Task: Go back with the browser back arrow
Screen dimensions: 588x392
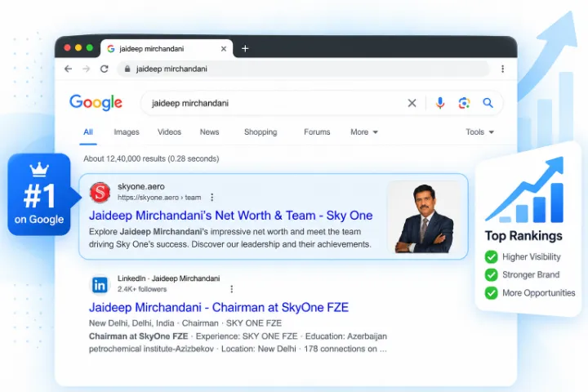Action: [68, 69]
